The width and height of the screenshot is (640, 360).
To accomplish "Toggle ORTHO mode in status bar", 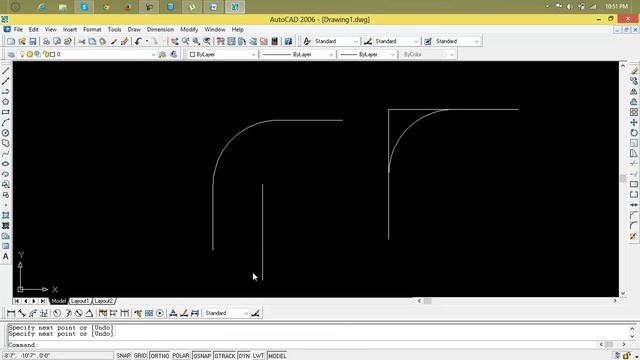I will click(160, 356).
